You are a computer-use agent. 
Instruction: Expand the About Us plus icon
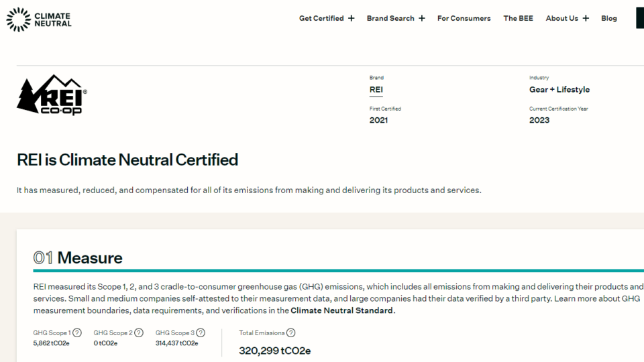[x=586, y=18]
